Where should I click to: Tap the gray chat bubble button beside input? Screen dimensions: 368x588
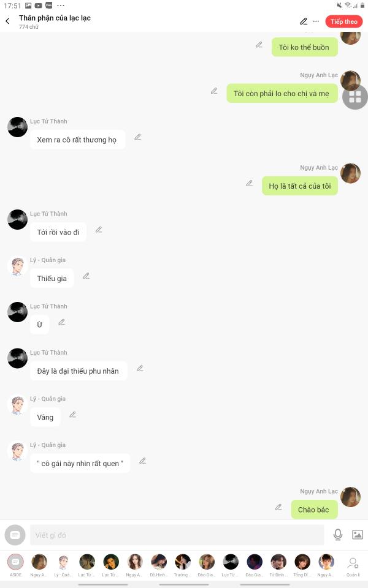[15, 535]
